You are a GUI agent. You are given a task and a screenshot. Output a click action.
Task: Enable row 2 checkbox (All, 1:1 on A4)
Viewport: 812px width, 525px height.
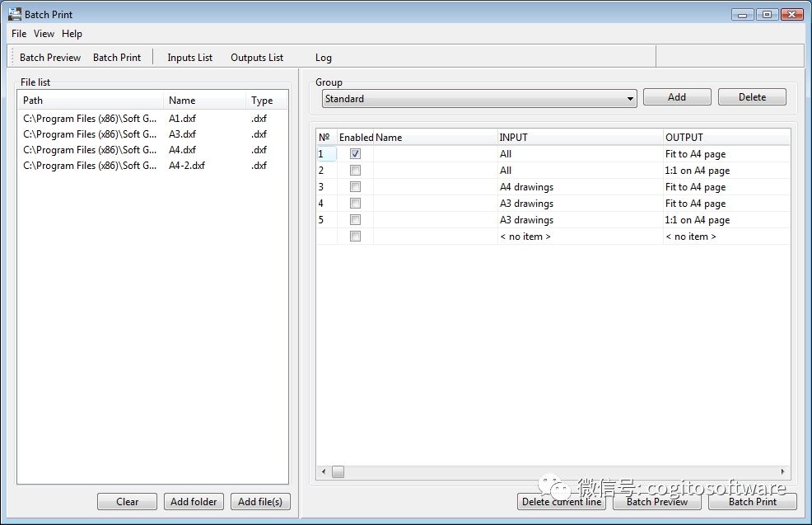tap(355, 171)
